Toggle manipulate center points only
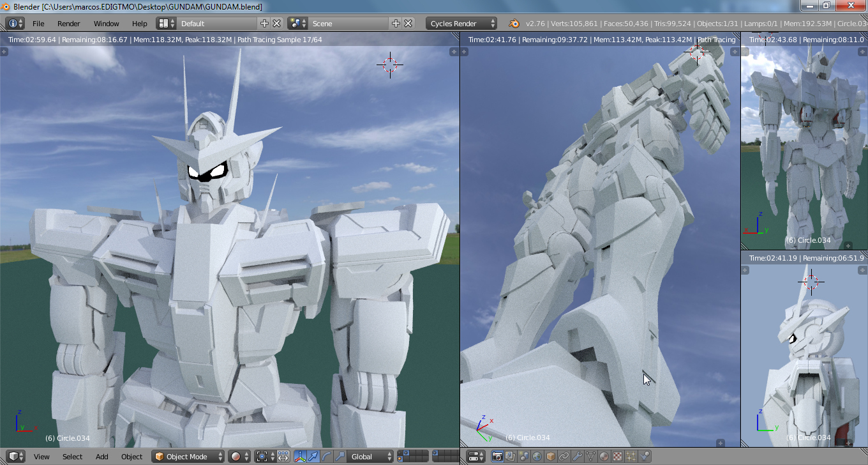 [x=283, y=457]
